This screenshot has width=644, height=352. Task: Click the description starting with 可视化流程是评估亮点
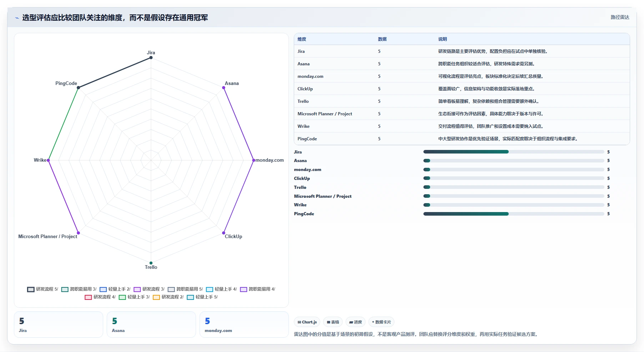[x=491, y=76]
